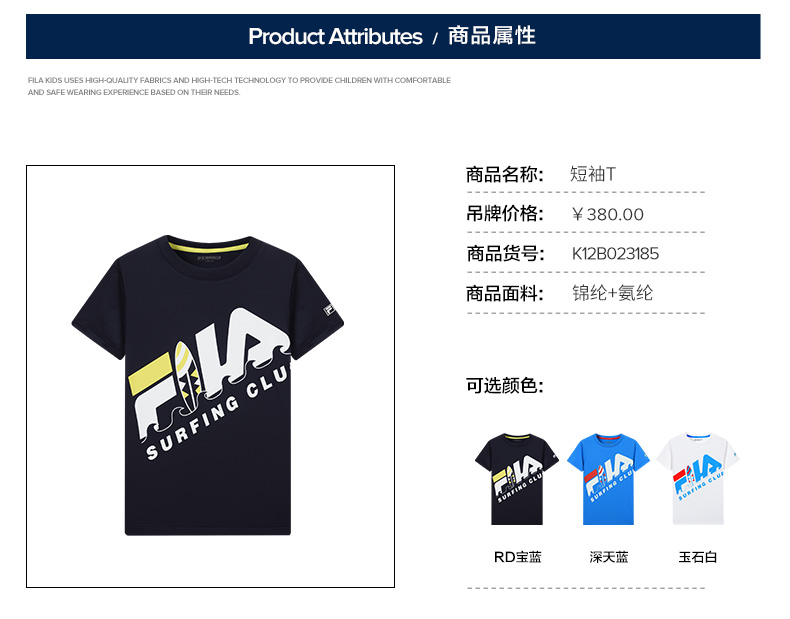The width and height of the screenshot is (790, 619).
Task: Click the fabric value 锦纶+氨纶
Action: (x=612, y=293)
